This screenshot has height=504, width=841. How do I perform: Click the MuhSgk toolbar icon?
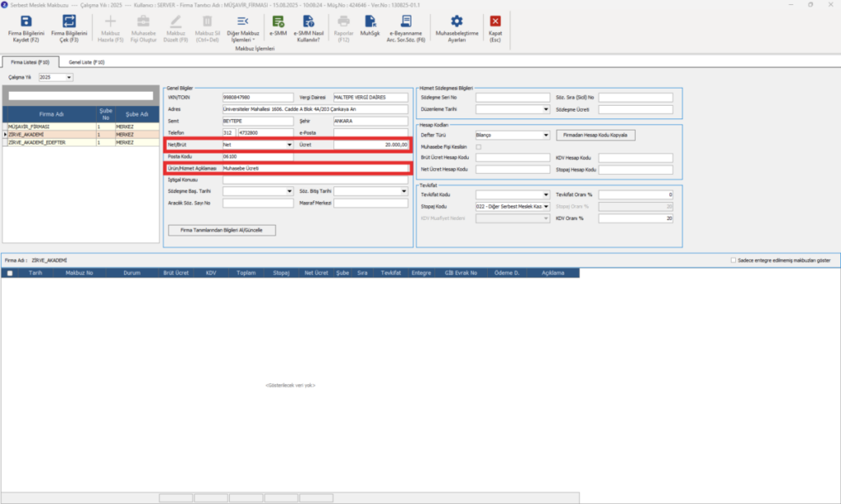(x=370, y=21)
